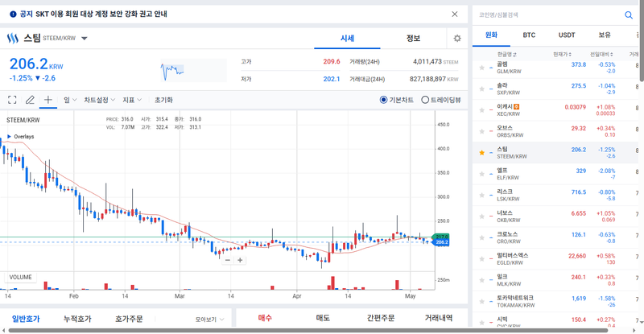Toggle favorite star for 엘프 ELF/KRW
This screenshot has width=644, height=334.
(x=481, y=174)
